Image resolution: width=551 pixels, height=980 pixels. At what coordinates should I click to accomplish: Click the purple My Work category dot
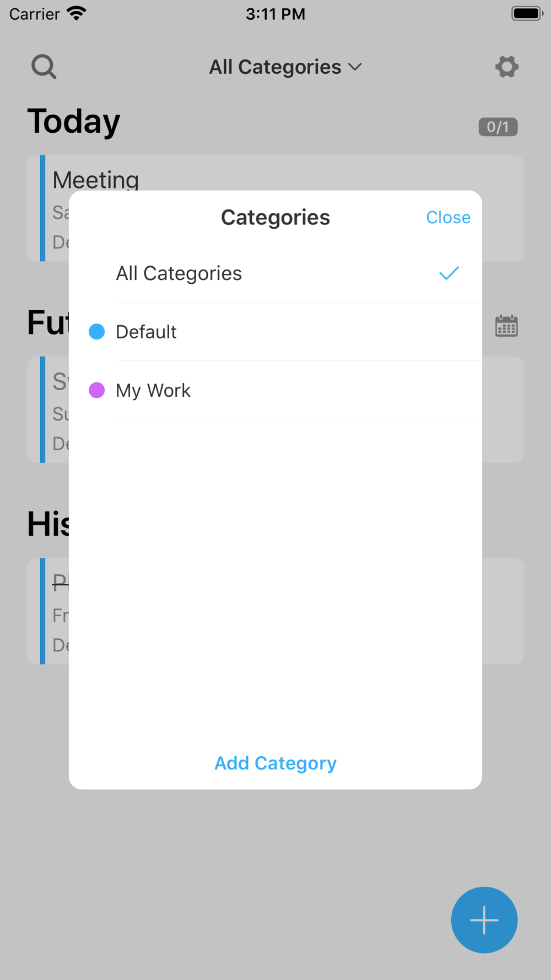tap(97, 390)
